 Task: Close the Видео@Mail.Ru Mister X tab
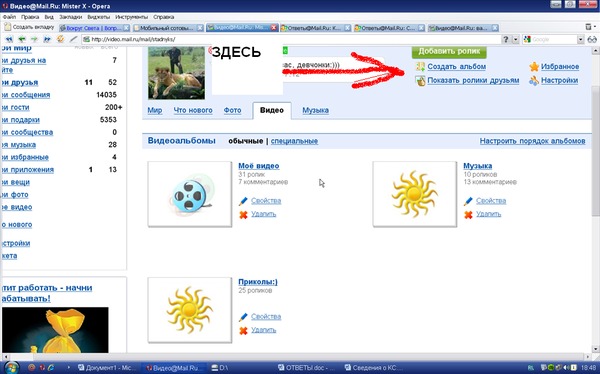[274, 28]
